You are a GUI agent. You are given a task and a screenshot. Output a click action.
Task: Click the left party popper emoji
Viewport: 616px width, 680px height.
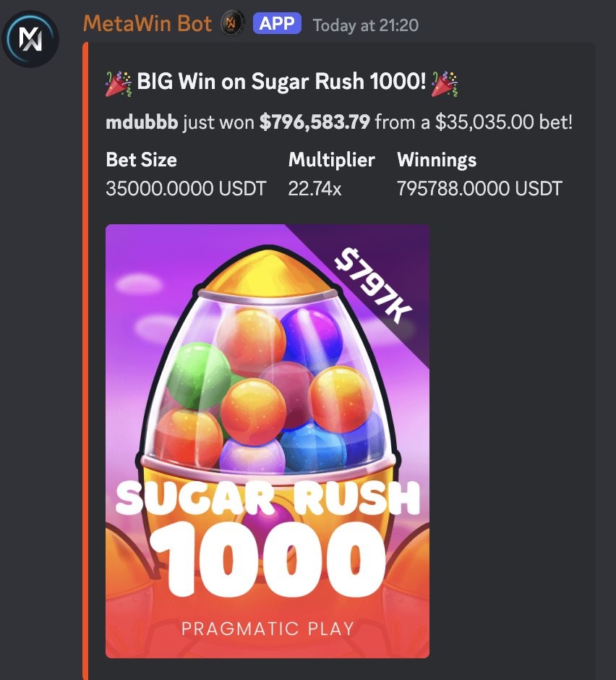(119, 84)
